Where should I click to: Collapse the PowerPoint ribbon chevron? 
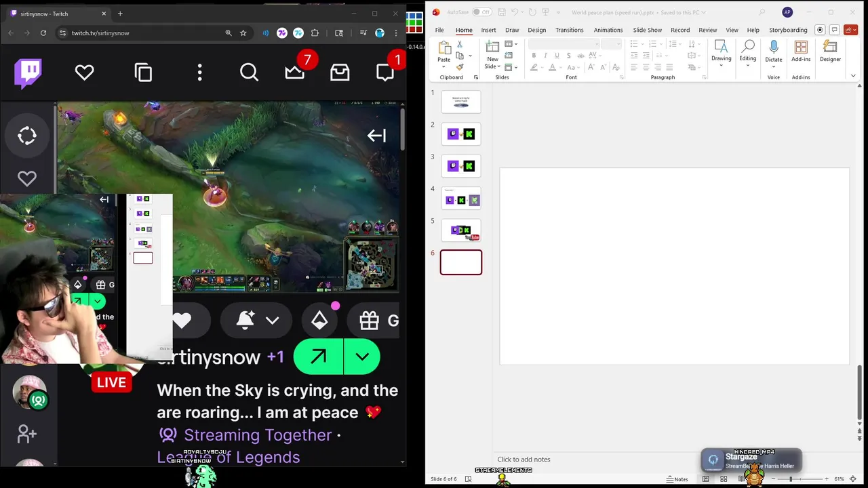(x=853, y=76)
